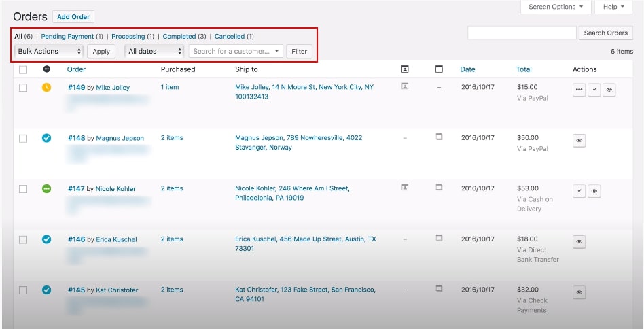Click the '6 items' count text
Image resolution: width=644 pixels, height=329 pixels.
(x=622, y=52)
